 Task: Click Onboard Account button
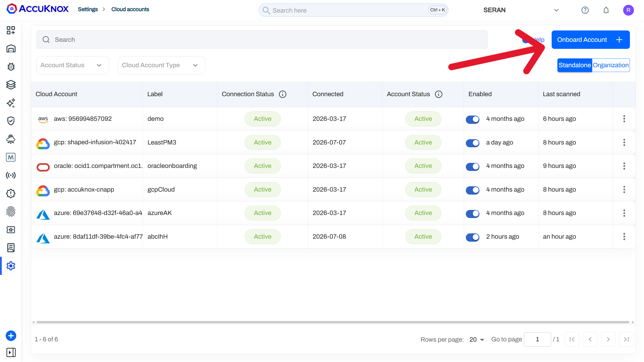[591, 40]
